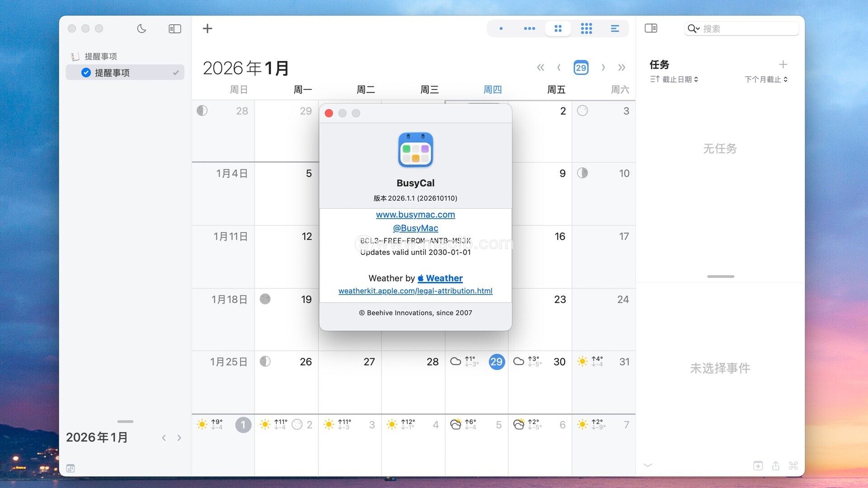Uncheck the 提醒事项 calendar checkbox
The height and width of the screenshot is (488, 868).
point(86,73)
